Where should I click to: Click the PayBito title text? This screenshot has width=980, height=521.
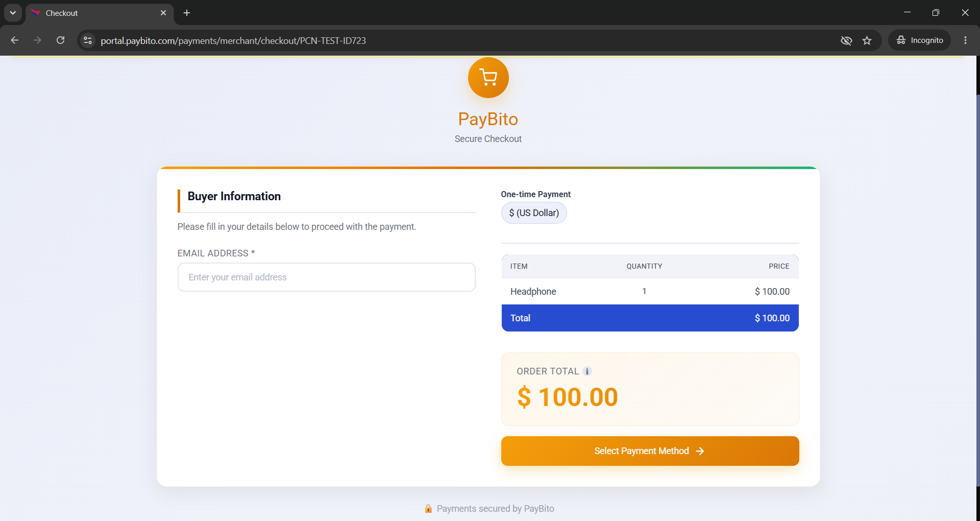(488, 119)
